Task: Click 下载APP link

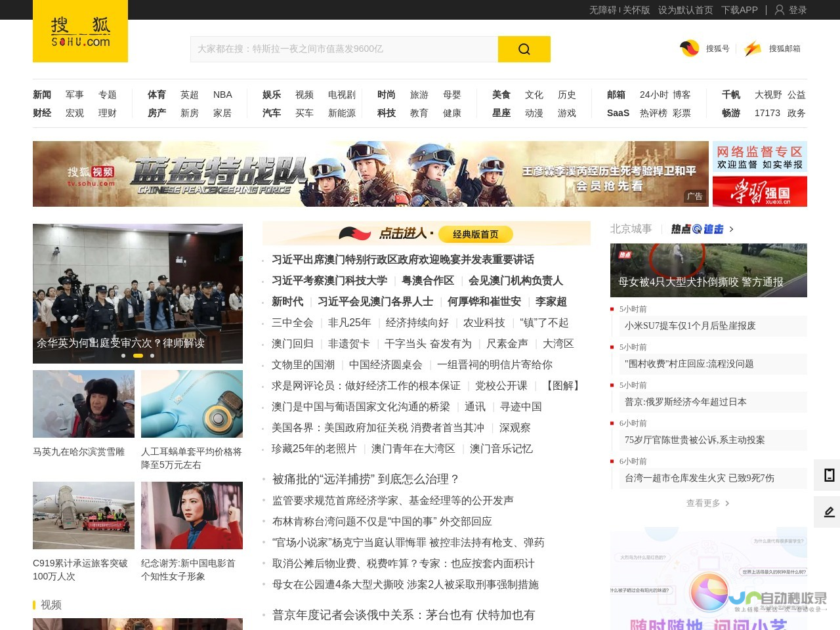Action: (740, 10)
